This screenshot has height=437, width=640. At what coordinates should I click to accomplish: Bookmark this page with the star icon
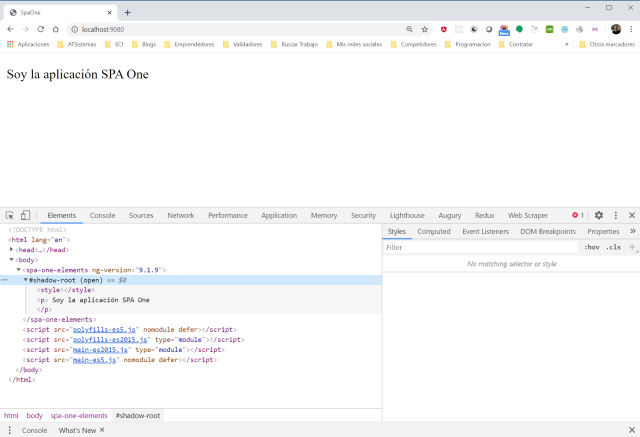tap(424, 29)
